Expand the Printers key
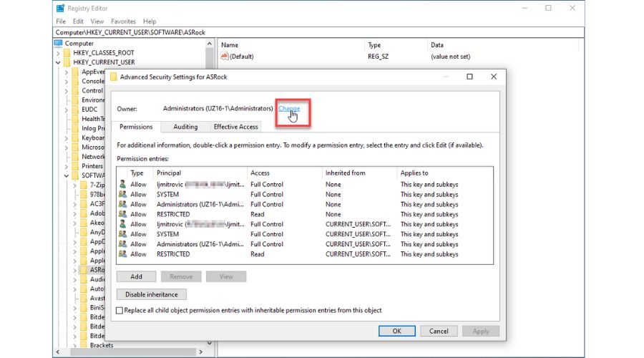644x358 pixels. click(x=66, y=166)
